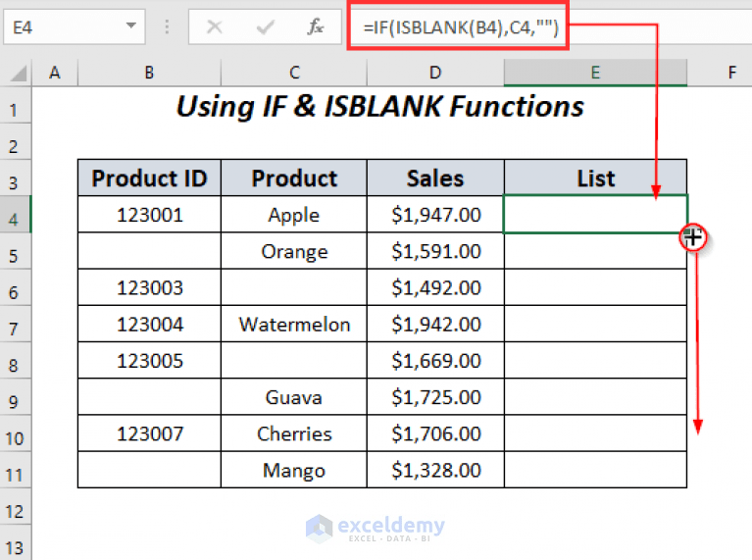The height and width of the screenshot is (560, 752).
Task: Select the $1,591.00 sales cell
Action: (435, 251)
